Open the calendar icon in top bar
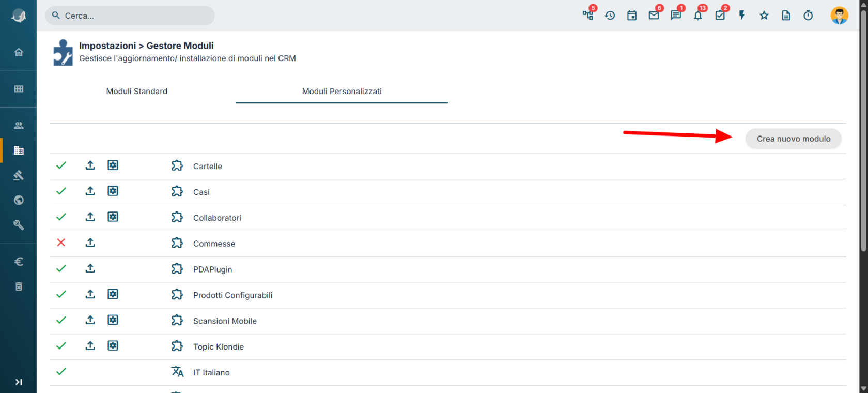868x393 pixels. click(x=632, y=16)
